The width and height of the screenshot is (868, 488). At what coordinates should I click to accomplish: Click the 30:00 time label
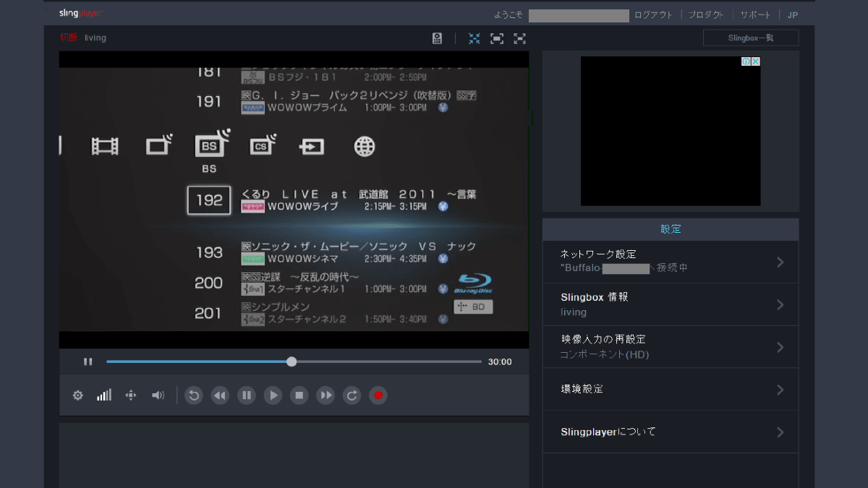coord(500,362)
